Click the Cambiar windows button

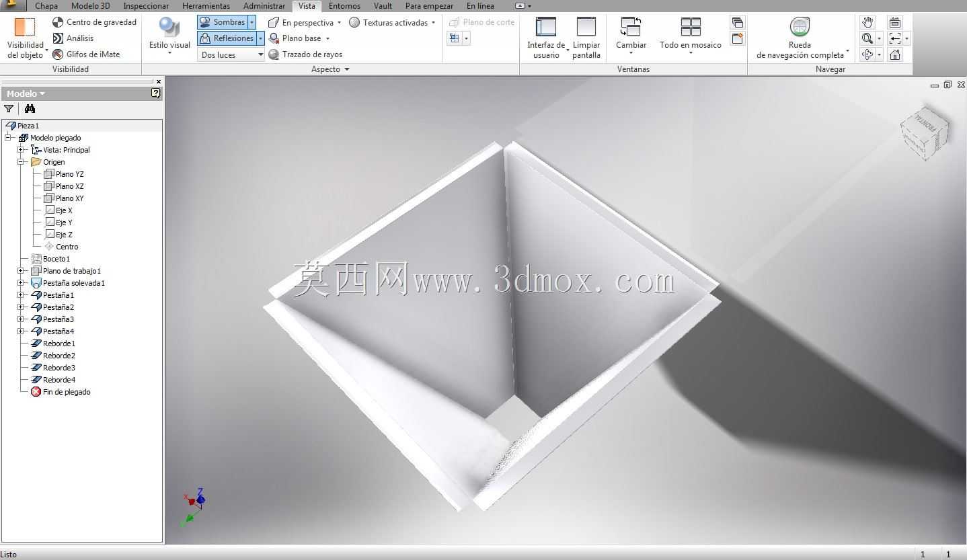[631, 35]
